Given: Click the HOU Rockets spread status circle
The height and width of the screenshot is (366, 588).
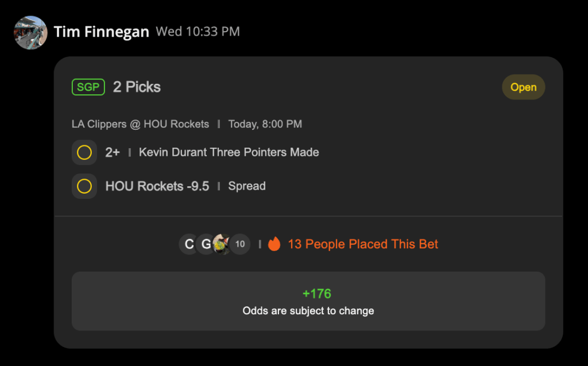Looking at the screenshot, I should click(84, 186).
